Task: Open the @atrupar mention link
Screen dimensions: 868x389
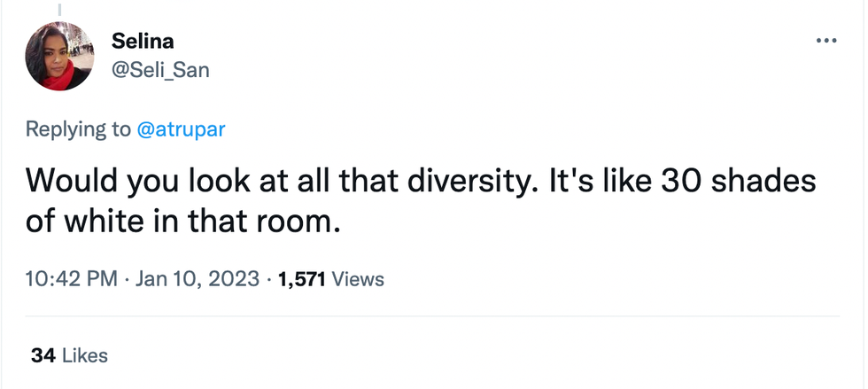Action: 182,129
